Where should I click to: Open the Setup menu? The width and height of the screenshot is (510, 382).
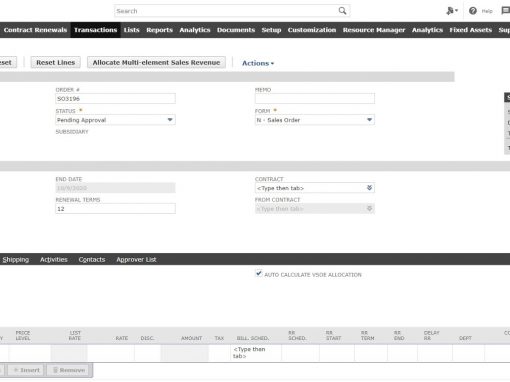pos(271,30)
